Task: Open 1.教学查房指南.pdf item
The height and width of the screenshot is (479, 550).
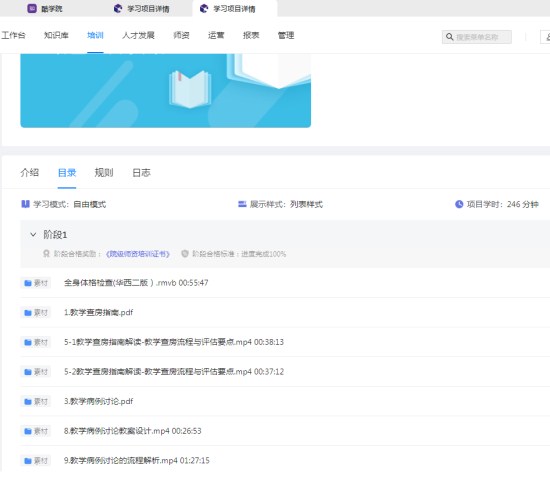Action: (x=99, y=312)
